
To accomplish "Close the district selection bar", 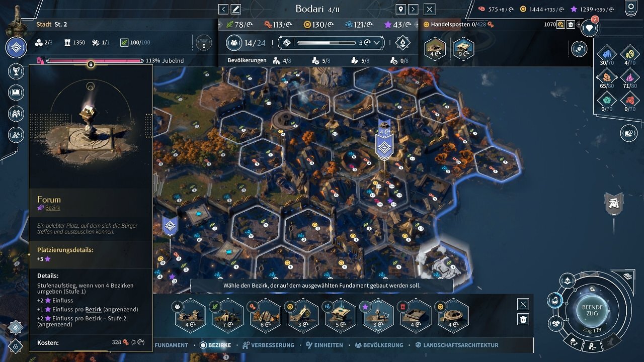I will (x=523, y=304).
